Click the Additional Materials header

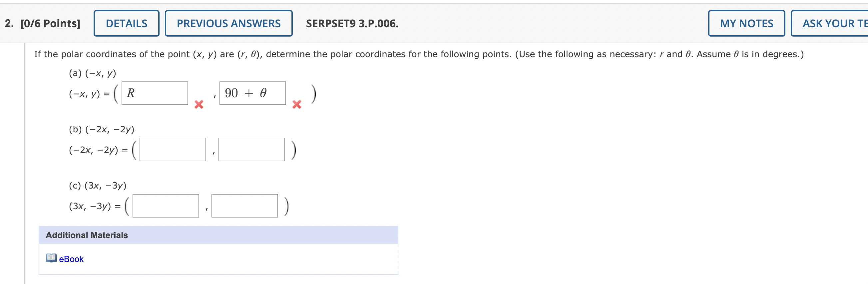(x=218, y=235)
